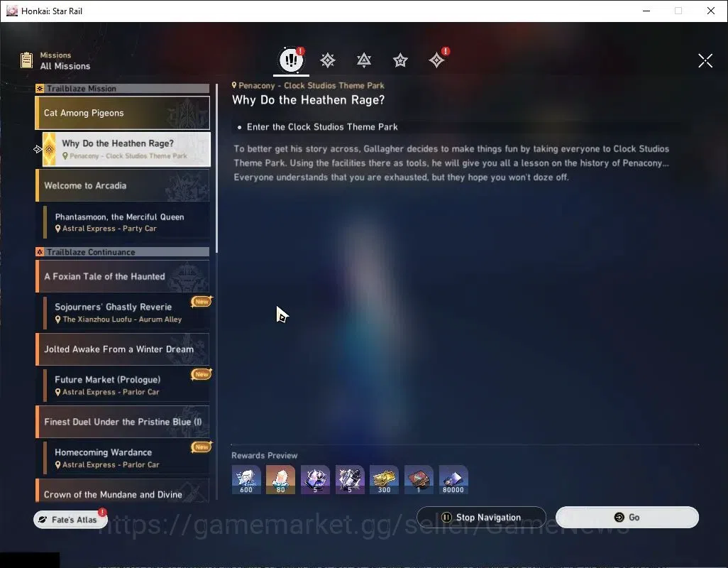
Task: Click the 300 gold reward item
Action: (384, 479)
